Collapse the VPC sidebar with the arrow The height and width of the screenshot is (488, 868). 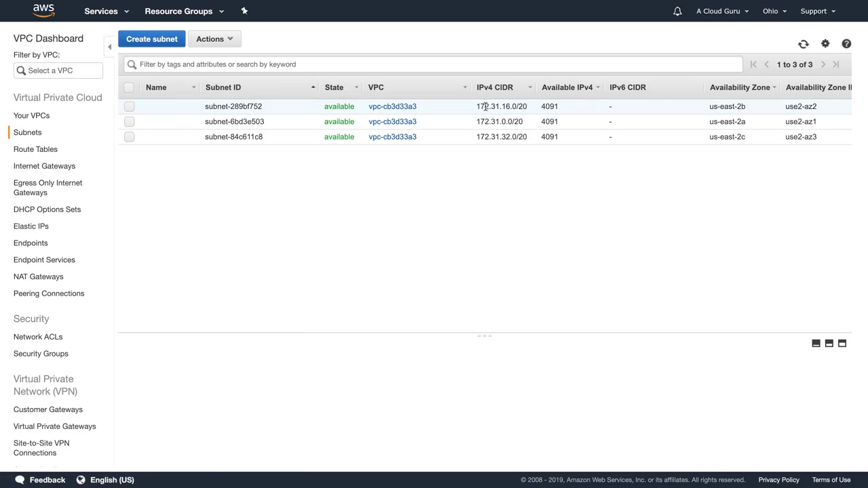click(109, 47)
